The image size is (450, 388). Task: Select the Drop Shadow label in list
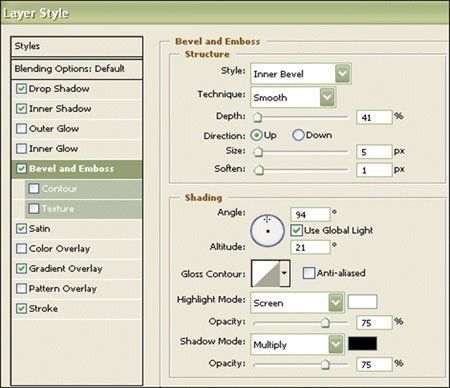pyautogui.click(x=59, y=89)
